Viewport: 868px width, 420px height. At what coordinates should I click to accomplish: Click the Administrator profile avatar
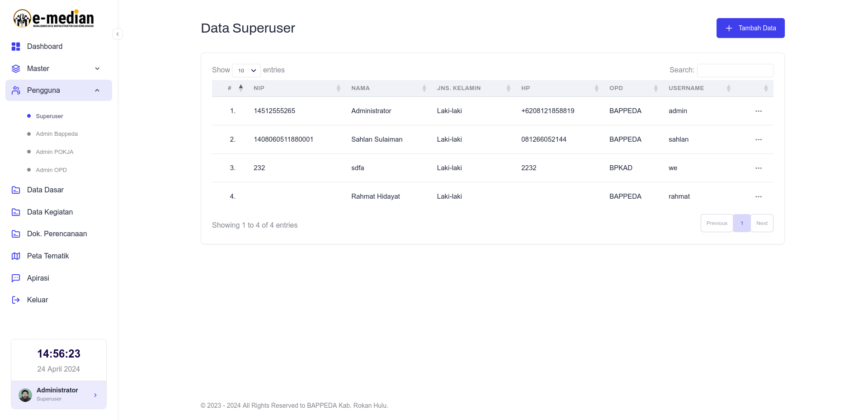pos(25,395)
